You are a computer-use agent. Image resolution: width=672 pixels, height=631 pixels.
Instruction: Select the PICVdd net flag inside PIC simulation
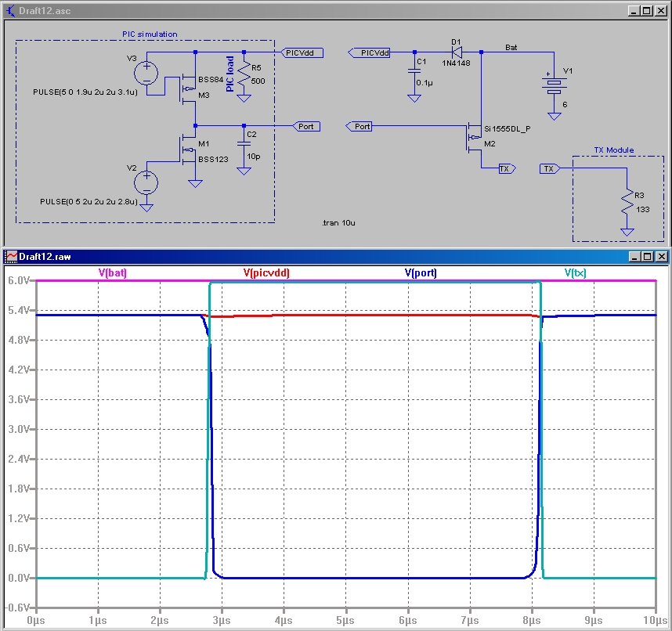coord(302,52)
